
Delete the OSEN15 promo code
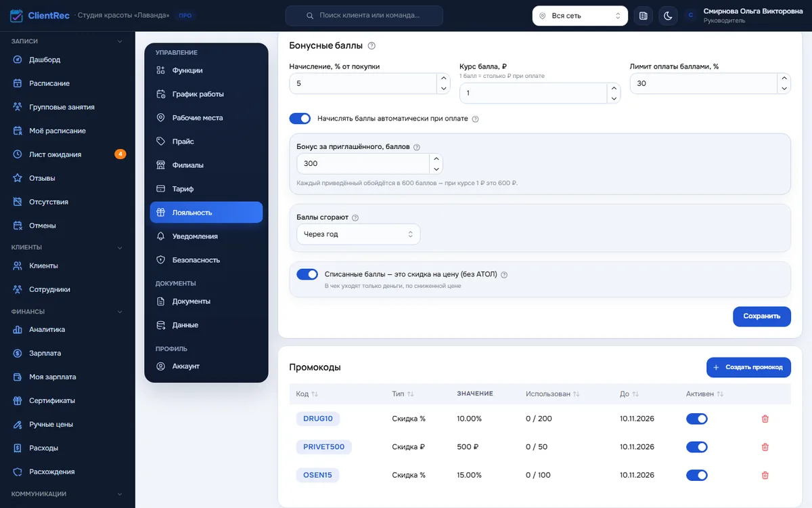click(765, 475)
